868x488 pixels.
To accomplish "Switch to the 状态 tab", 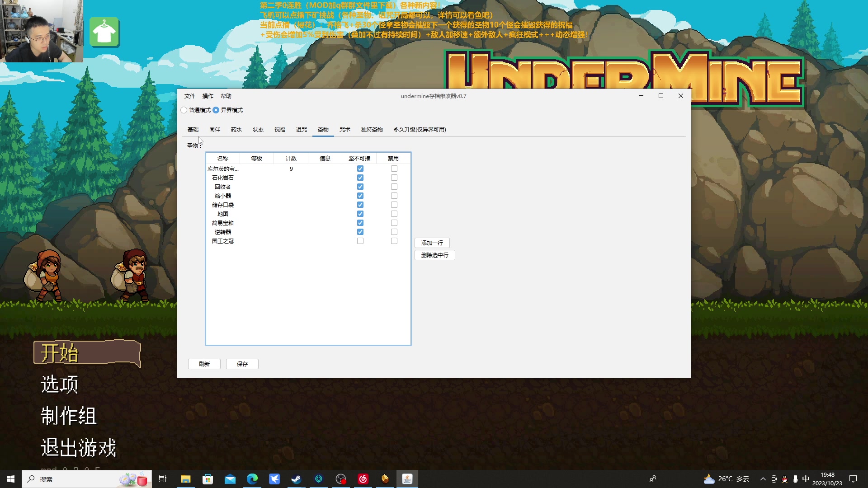I will pyautogui.click(x=258, y=130).
